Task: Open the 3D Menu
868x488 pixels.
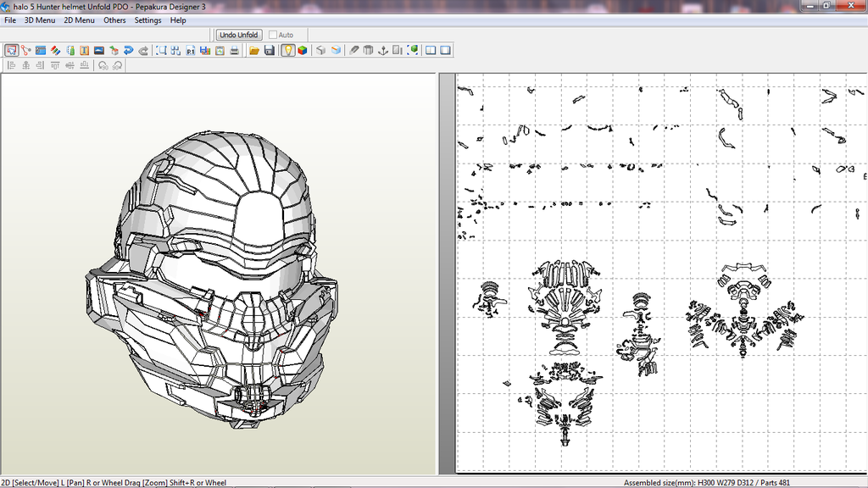Action: coord(40,20)
